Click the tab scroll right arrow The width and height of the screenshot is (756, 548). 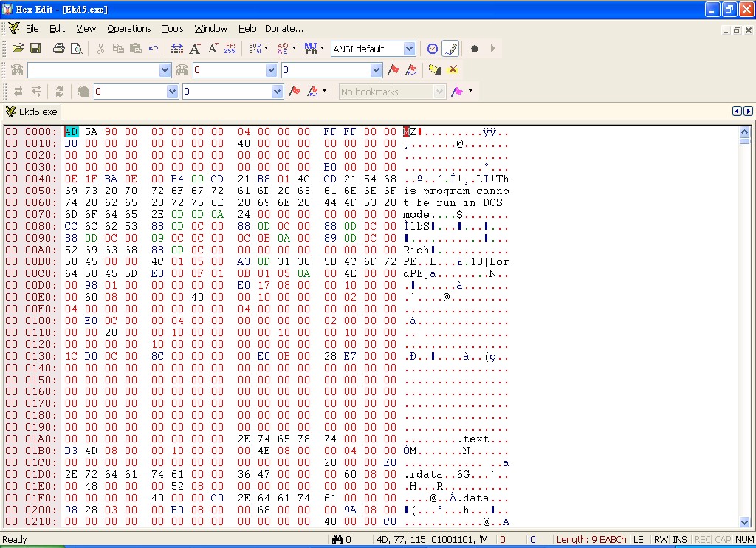point(749,112)
